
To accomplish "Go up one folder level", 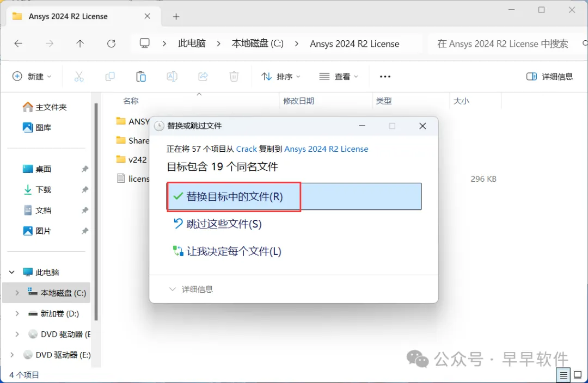I will pos(80,44).
